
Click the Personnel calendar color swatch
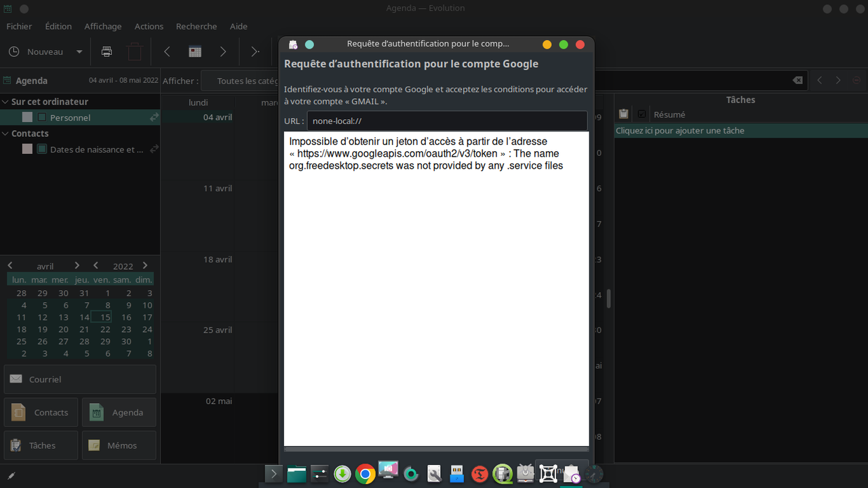pyautogui.click(x=27, y=117)
